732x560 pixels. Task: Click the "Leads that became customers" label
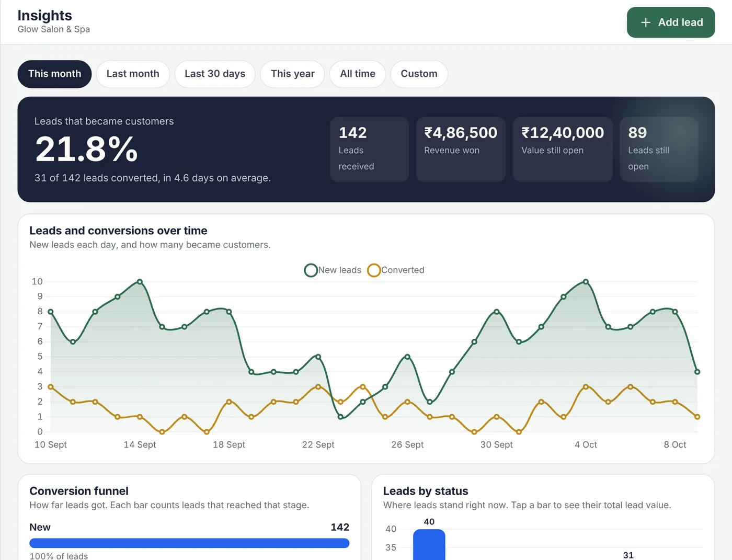click(x=104, y=121)
